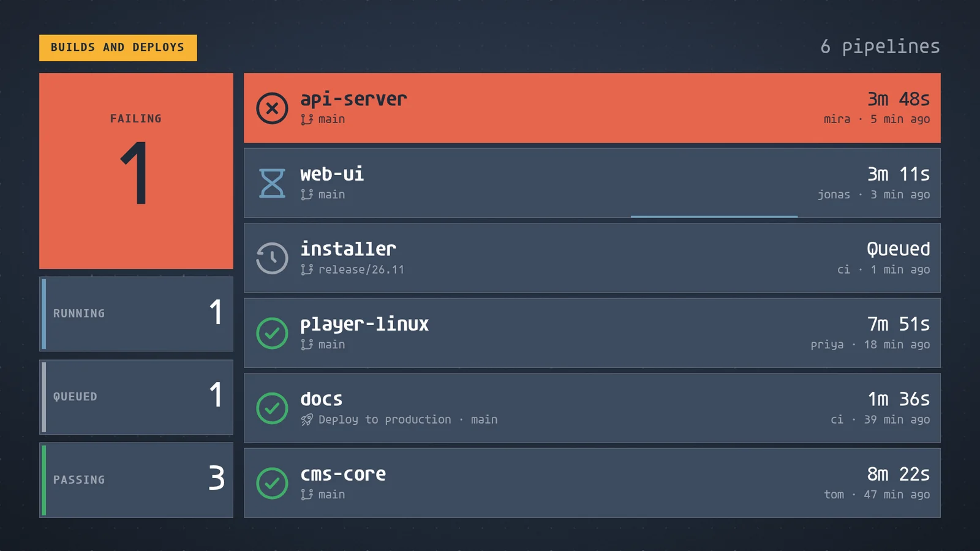The image size is (980, 551).
Task: Click the '7m 51s' duration on player-linux
Action: [899, 324]
